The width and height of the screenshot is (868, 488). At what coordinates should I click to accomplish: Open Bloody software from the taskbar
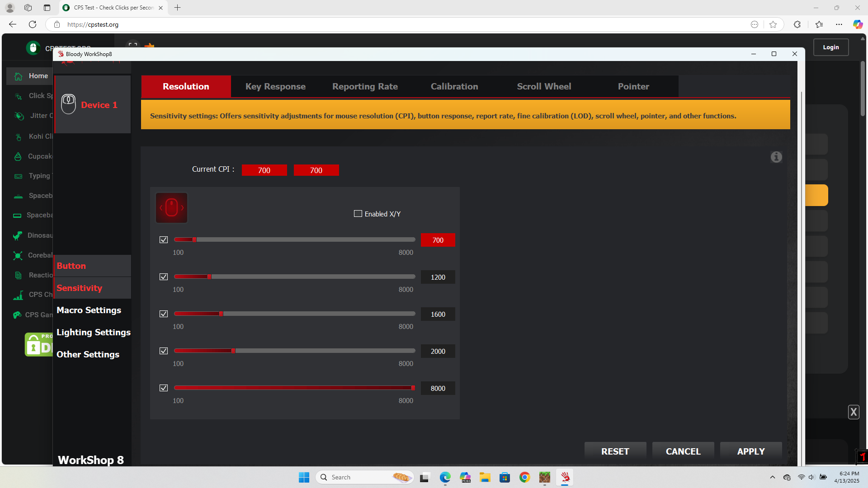tap(565, 477)
